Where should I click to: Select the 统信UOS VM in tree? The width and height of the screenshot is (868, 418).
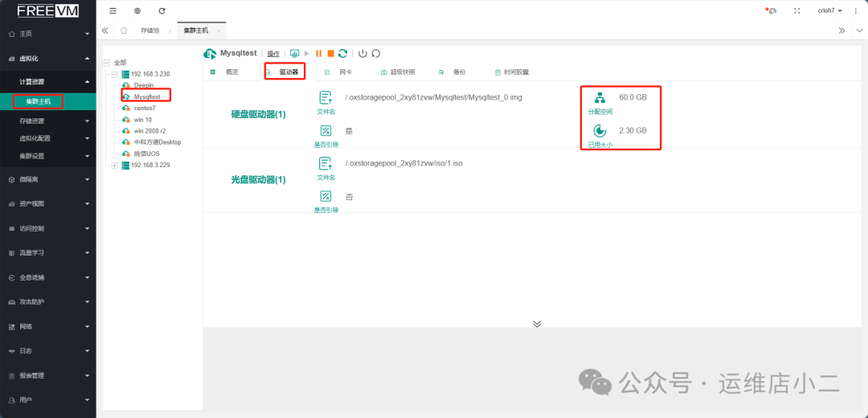147,154
